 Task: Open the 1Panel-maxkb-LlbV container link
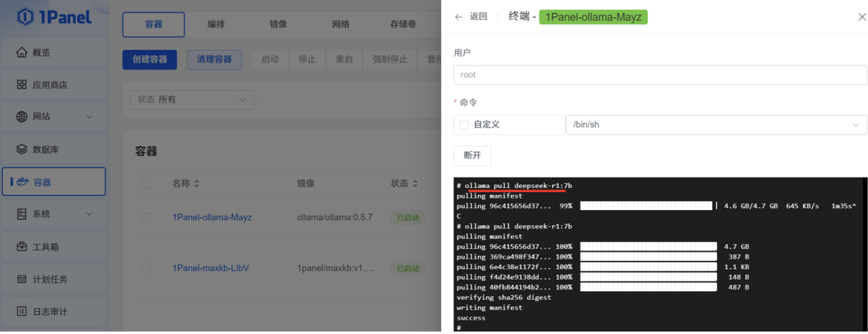pyautogui.click(x=211, y=268)
